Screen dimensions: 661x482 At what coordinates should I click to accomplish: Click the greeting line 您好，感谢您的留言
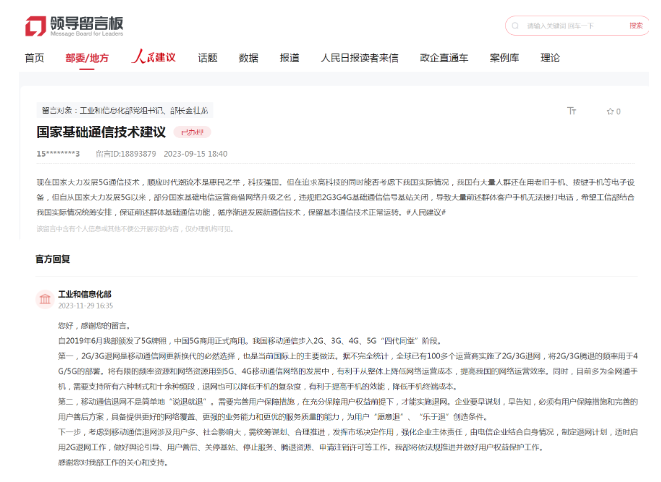click(94, 326)
